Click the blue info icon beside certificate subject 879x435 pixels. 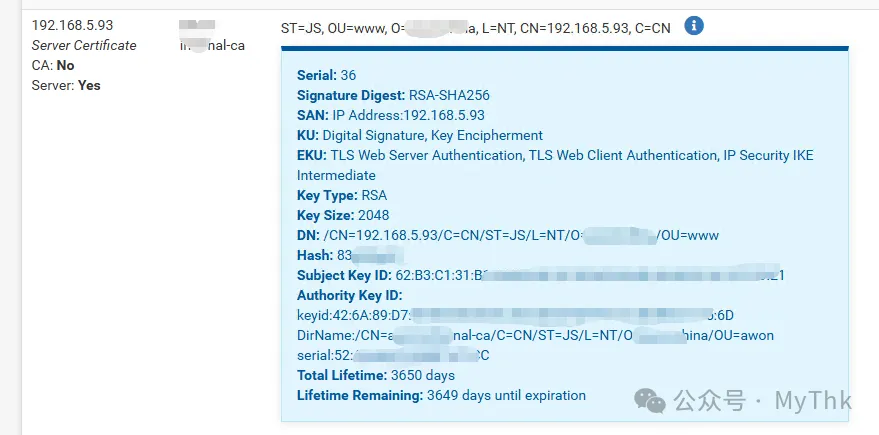tap(694, 26)
